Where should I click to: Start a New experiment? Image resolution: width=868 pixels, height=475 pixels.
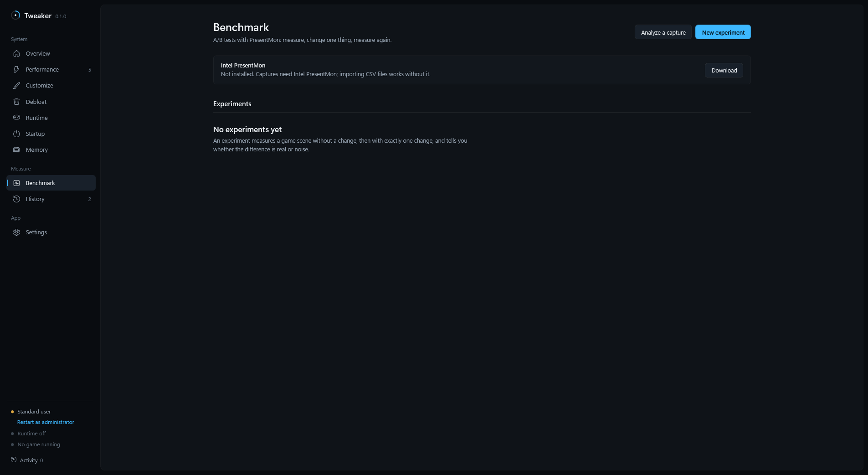pyautogui.click(x=723, y=32)
